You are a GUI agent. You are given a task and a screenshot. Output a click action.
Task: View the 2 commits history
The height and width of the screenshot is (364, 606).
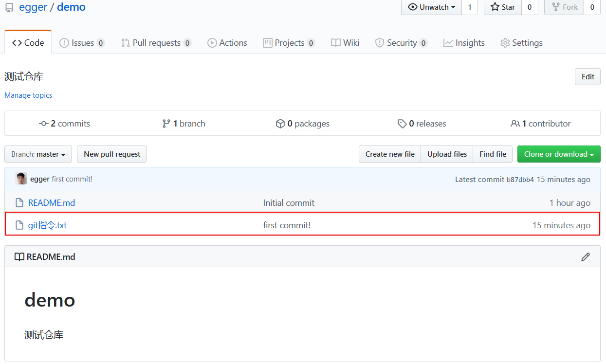coord(65,124)
